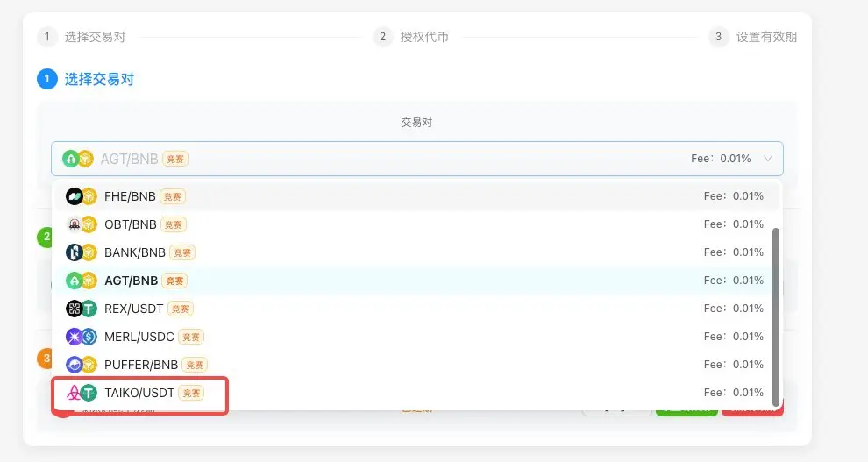Image resolution: width=868 pixels, height=462 pixels.
Task: Click the MERL/USDC coin icons
Action: coord(82,337)
